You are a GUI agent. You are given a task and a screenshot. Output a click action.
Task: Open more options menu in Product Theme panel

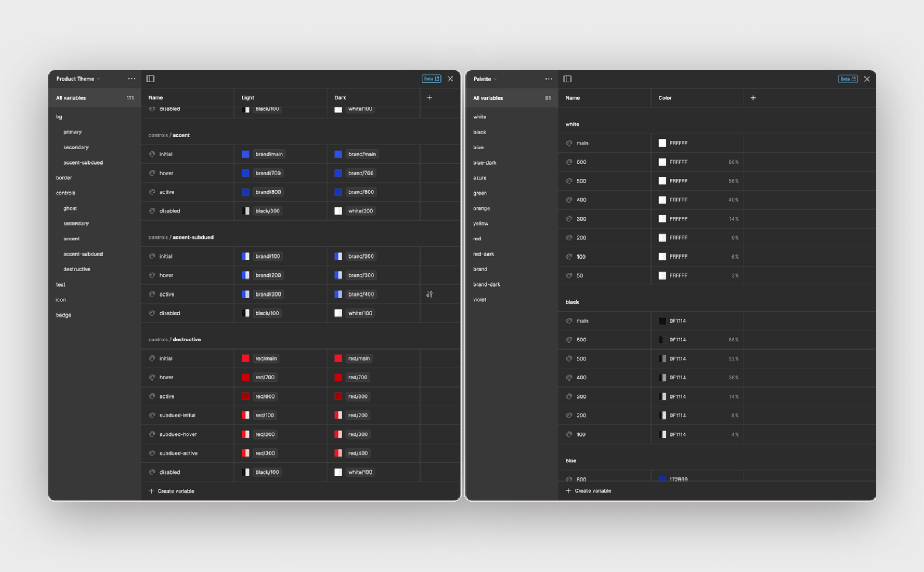132,79
